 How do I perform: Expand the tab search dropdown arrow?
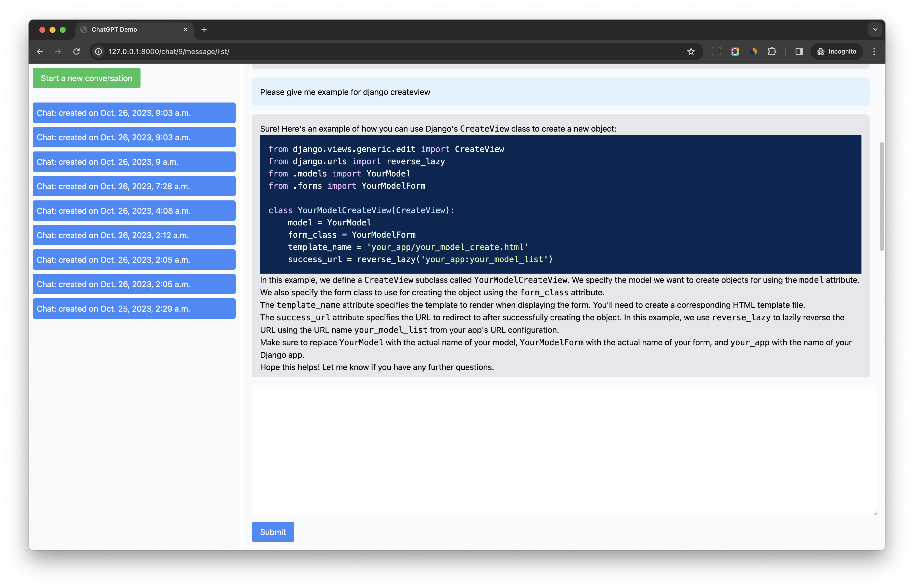(x=875, y=29)
